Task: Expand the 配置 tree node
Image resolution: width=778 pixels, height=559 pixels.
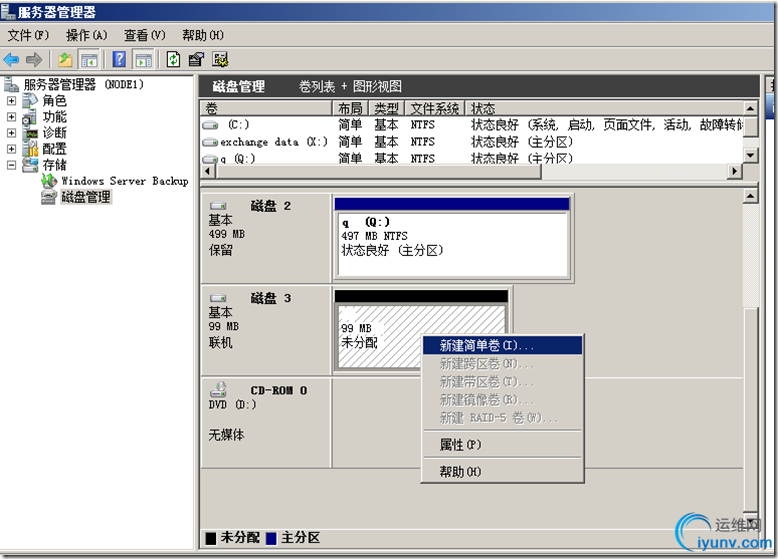Action: 11,149
